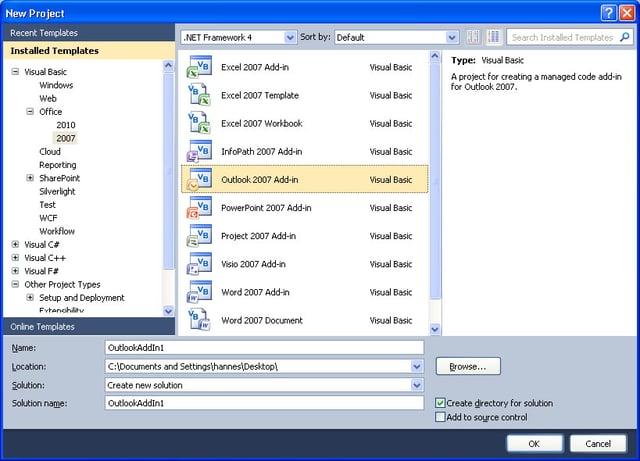Collapse the Office tree node
This screenshot has width=640, height=461.
(x=30, y=111)
